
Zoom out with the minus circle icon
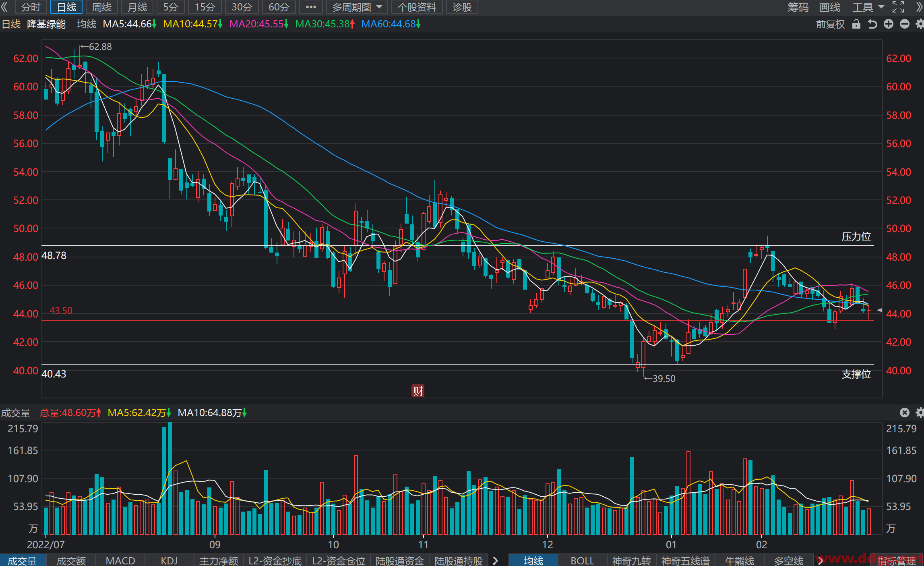[x=904, y=24]
